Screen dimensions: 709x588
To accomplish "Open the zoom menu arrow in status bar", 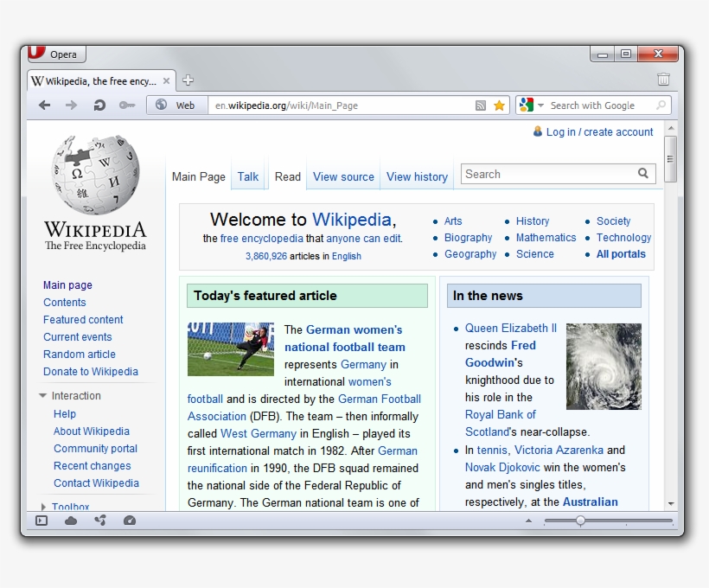I will (528, 521).
